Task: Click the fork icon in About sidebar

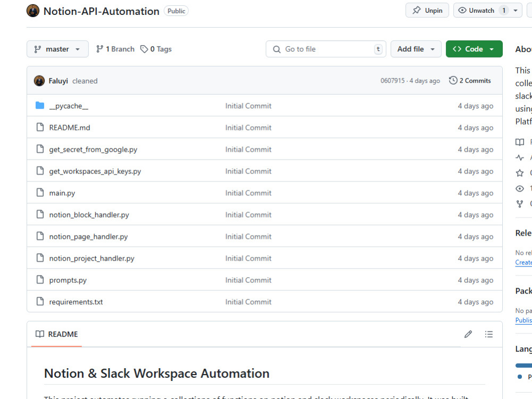Action: tap(520, 204)
